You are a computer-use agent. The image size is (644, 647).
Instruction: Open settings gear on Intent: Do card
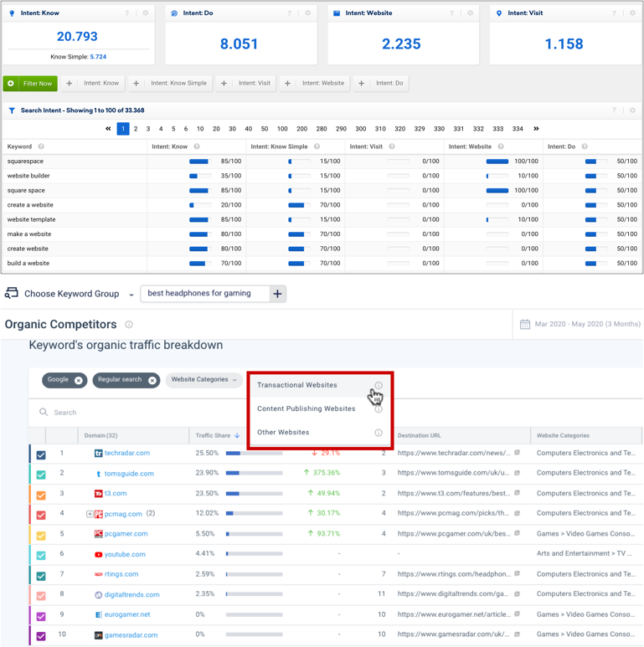308,13
